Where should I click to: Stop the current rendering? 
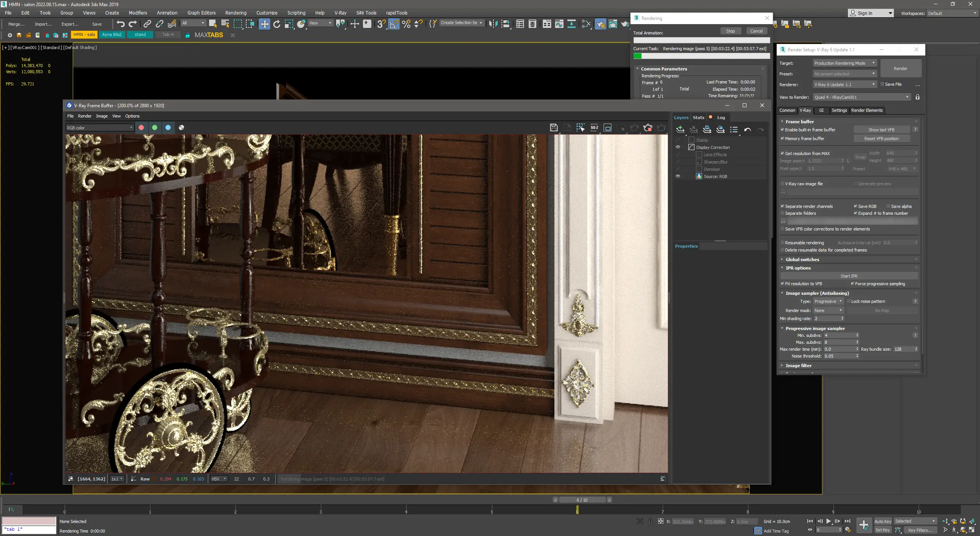click(730, 31)
